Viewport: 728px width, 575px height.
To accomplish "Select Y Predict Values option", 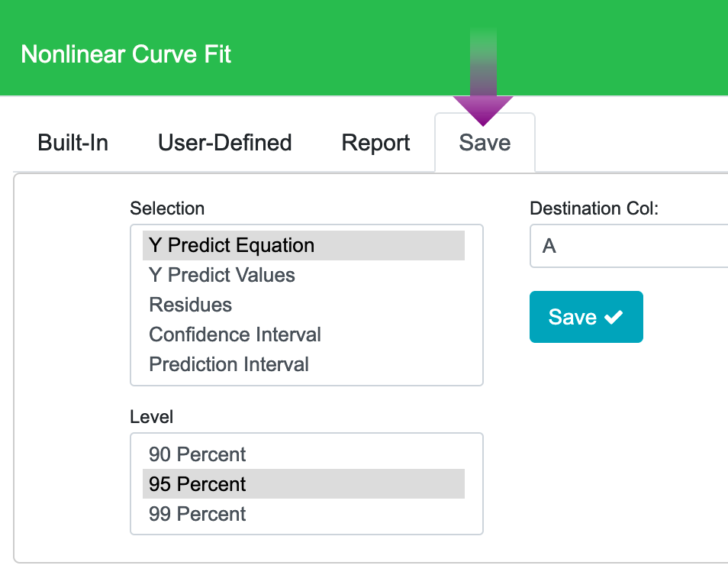I will tap(222, 275).
